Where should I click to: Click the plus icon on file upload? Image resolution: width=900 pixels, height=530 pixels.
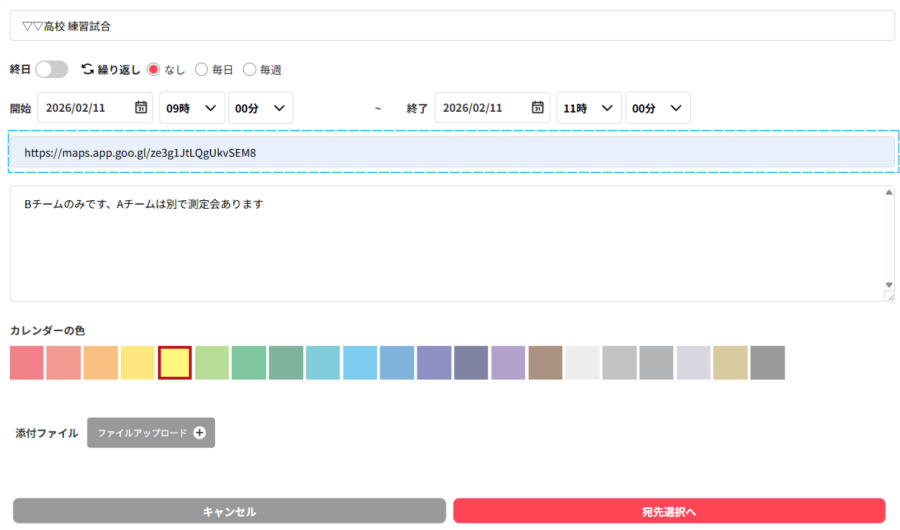tap(200, 433)
